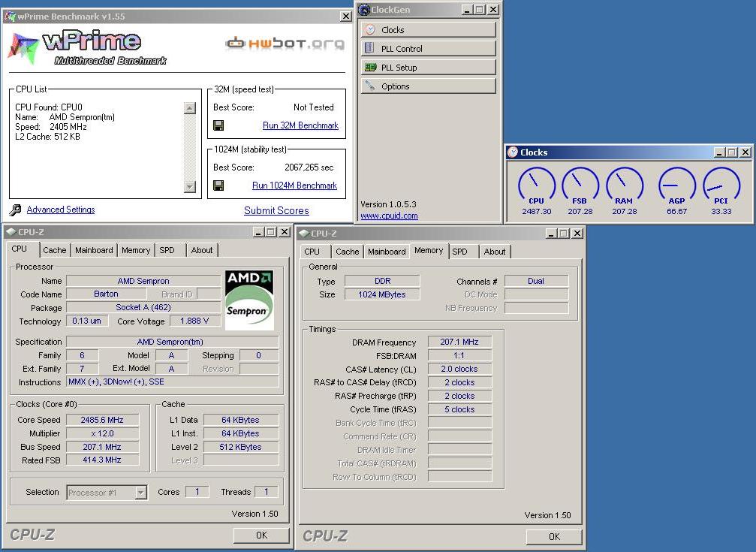
Task: Click the left CPU-Z window title icon
Action: [x=11, y=232]
